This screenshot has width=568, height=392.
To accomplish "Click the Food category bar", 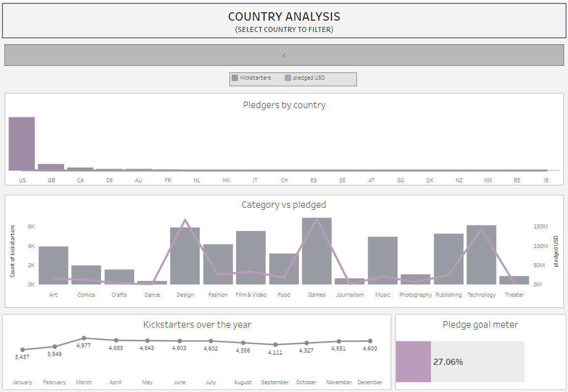I will coord(284,269).
